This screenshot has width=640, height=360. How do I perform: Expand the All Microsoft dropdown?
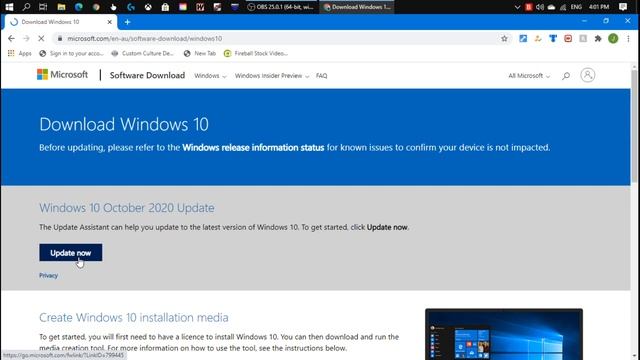point(529,76)
